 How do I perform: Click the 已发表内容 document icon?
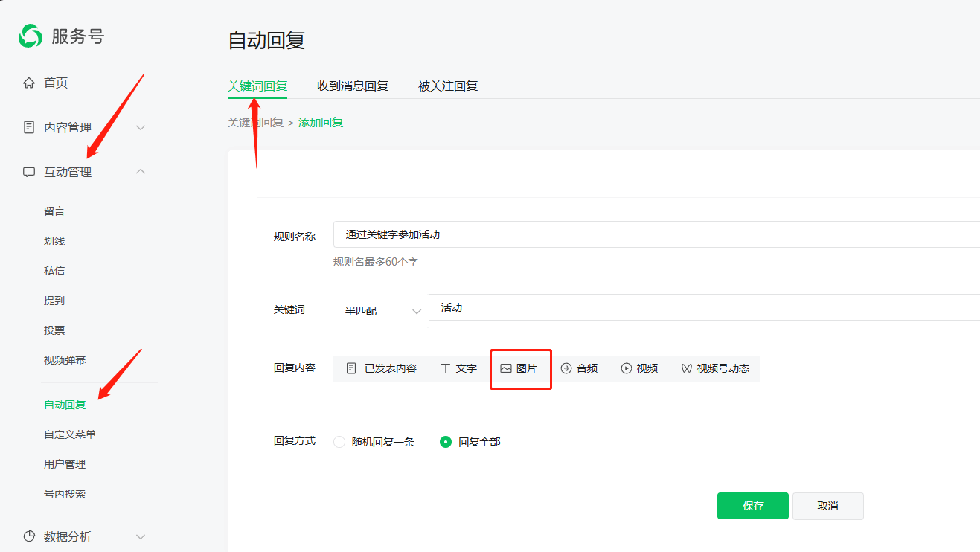click(351, 368)
